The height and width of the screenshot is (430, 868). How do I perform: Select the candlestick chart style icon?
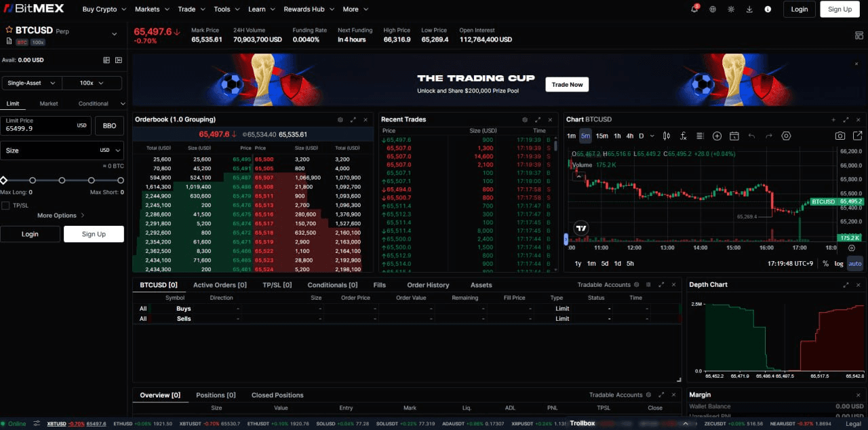click(x=667, y=136)
